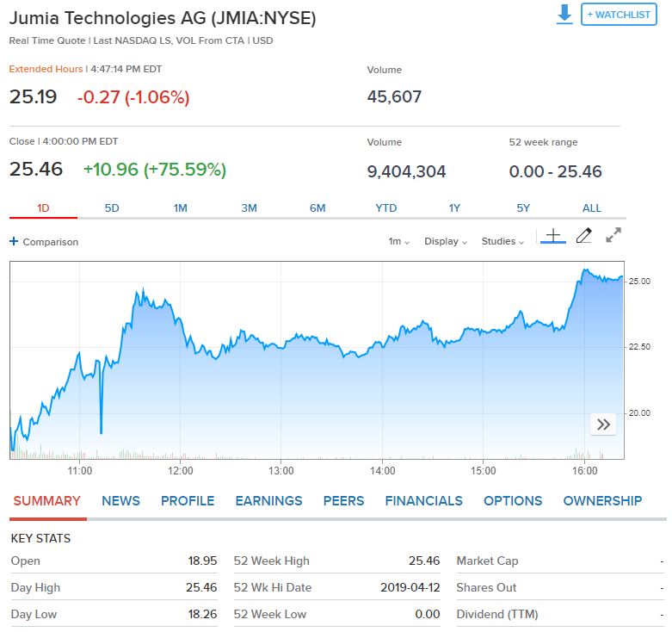View the FINANCIALS tab
The height and width of the screenshot is (632, 672).
coord(424,501)
